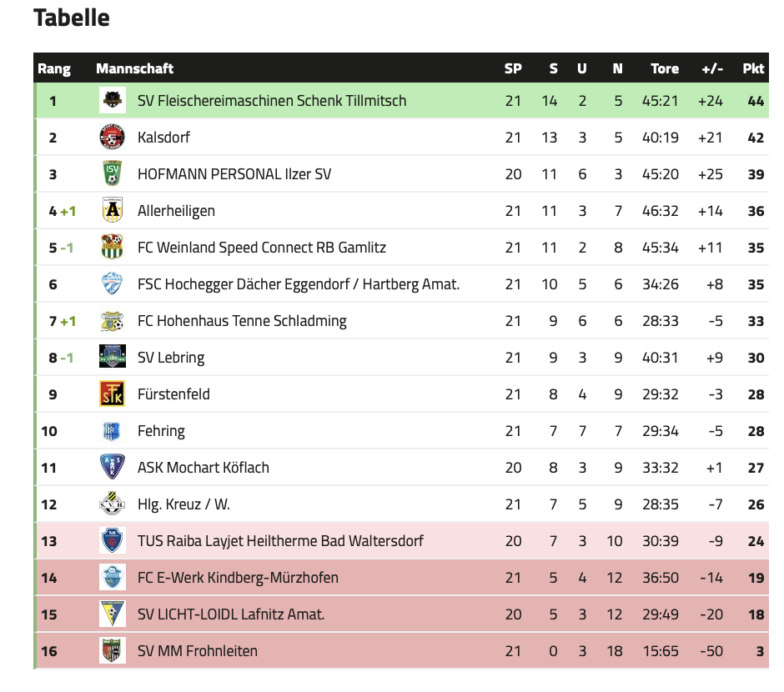Open the TUS Bad Waltersdorf team link

click(x=280, y=540)
